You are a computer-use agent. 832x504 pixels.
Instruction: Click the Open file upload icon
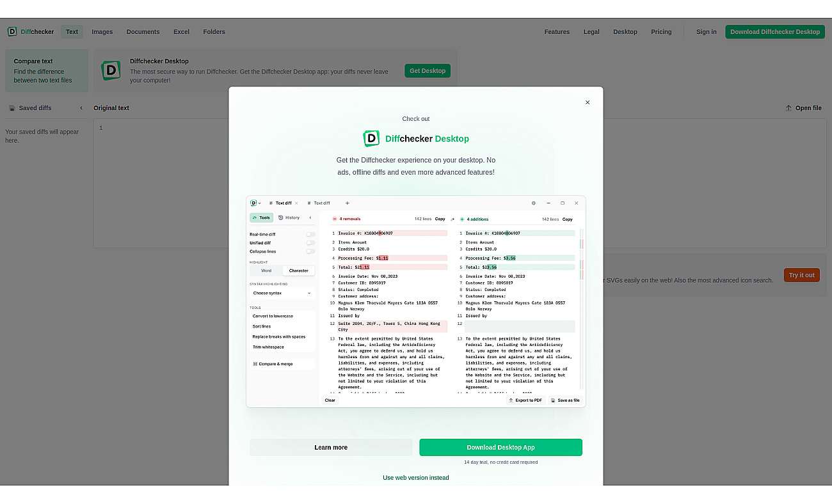788,108
